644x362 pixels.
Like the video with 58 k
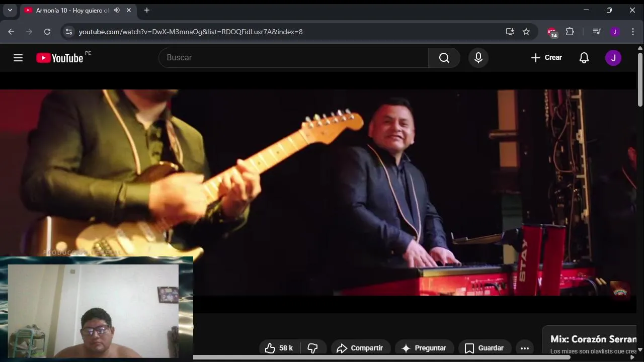[x=279, y=348]
